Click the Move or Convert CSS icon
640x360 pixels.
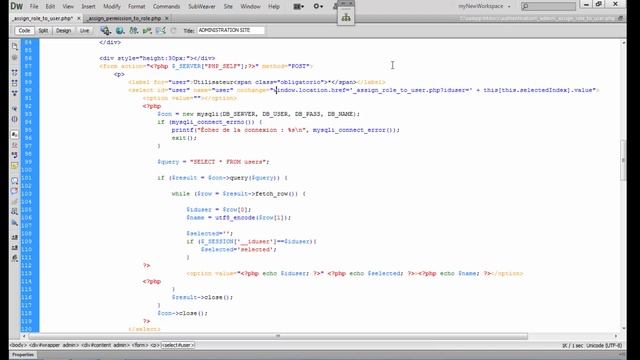pyautogui.click(x=15, y=222)
